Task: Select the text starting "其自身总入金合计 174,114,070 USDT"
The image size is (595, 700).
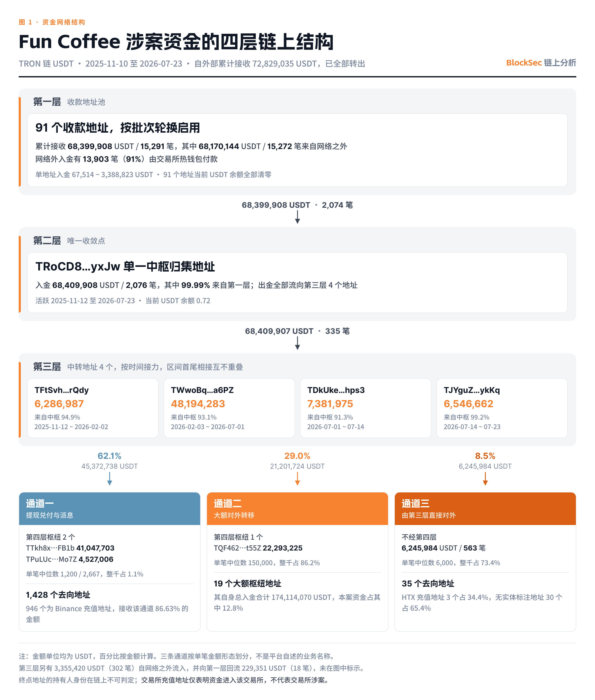Action: (297, 602)
